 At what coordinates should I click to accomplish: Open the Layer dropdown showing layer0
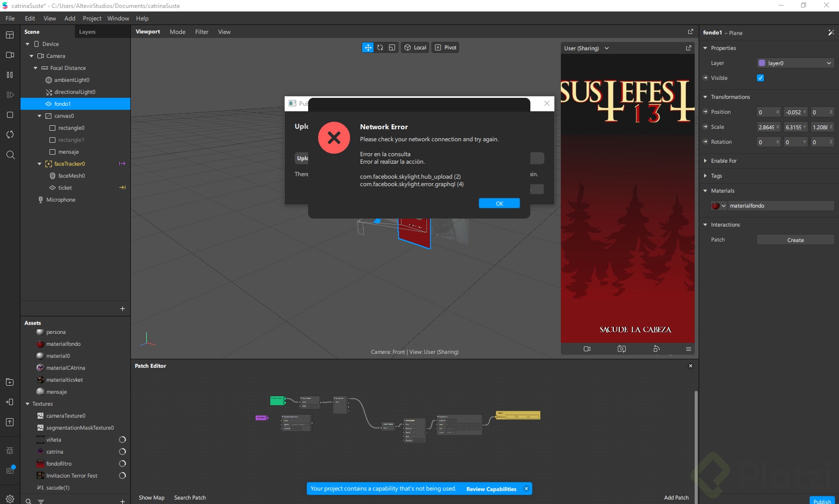pyautogui.click(x=795, y=63)
